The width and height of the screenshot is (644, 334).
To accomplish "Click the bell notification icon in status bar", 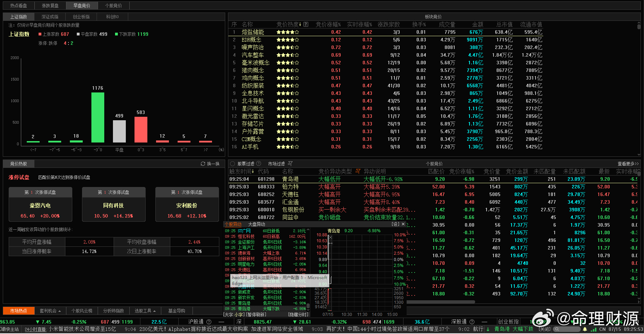I will [x=585, y=329].
